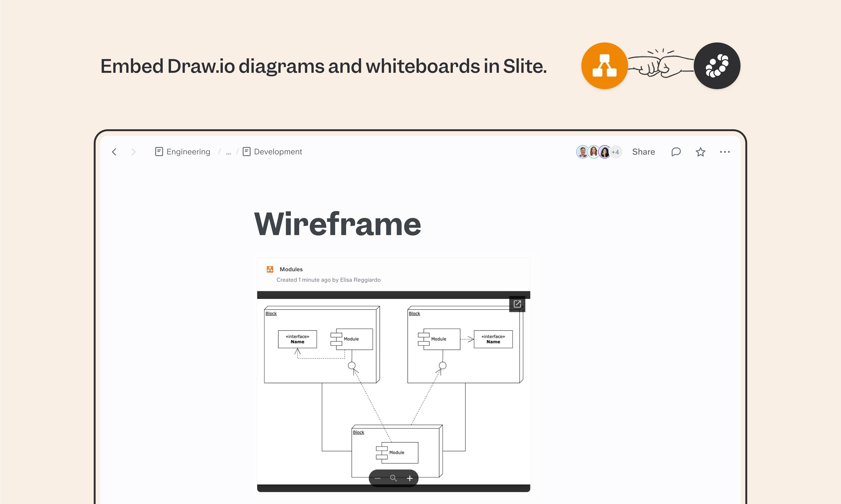Reset zoom with the magnifier icon
This screenshot has width=841, height=504.
pyautogui.click(x=393, y=478)
